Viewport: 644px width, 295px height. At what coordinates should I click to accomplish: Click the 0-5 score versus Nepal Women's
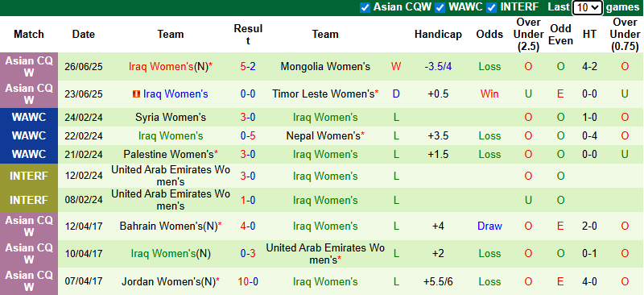click(248, 135)
